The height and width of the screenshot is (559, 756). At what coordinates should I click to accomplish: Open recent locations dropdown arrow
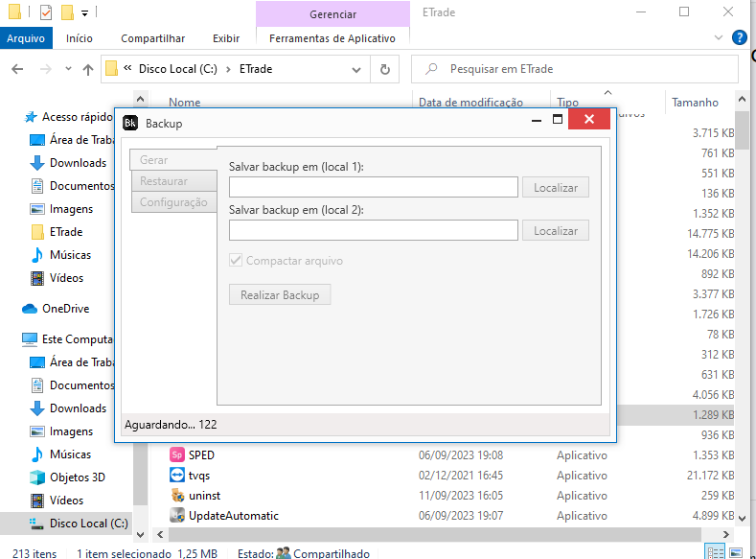tap(67, 69)
